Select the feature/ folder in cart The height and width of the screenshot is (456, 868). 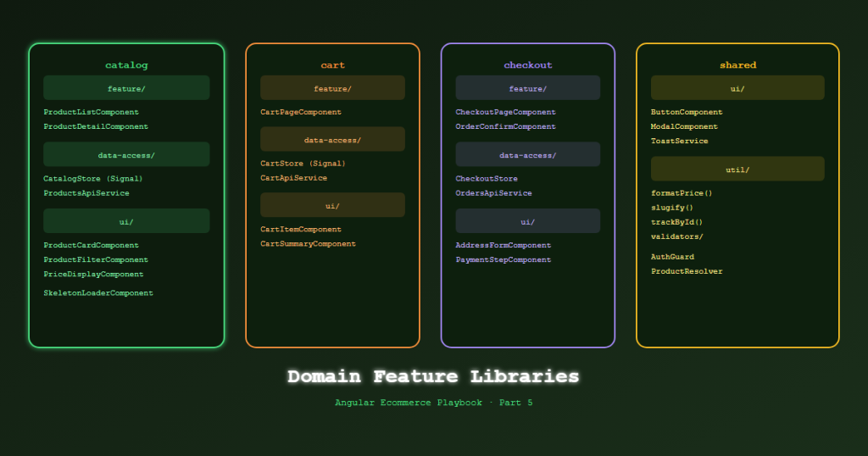point(332,88)
